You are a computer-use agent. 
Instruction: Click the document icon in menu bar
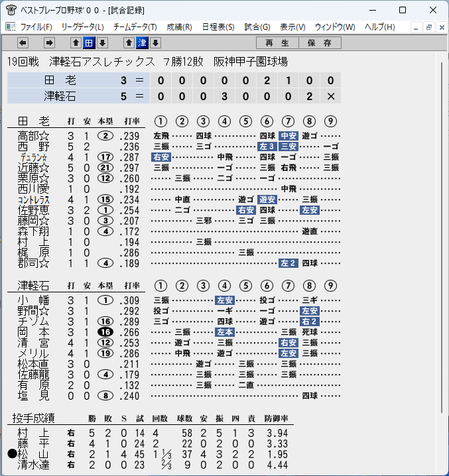[11, 27]
